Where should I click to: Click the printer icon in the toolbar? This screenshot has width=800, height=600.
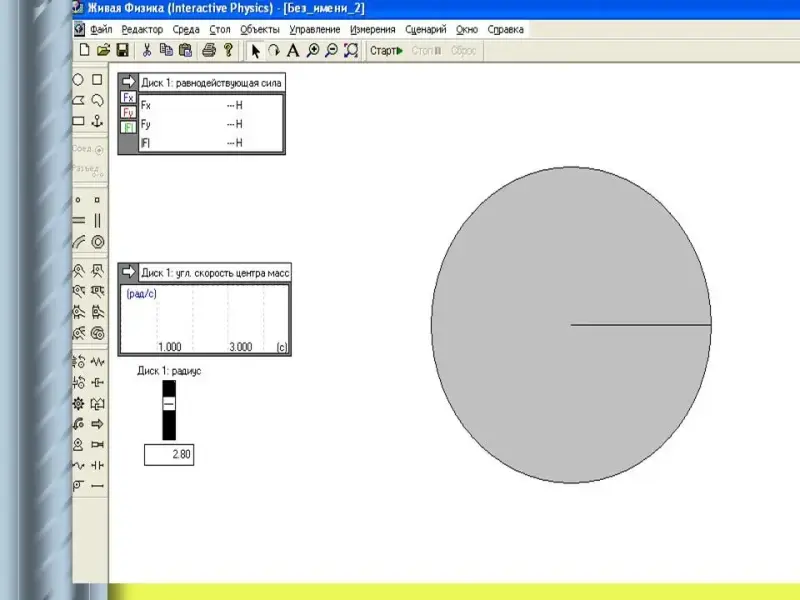[x=208, y=50]
